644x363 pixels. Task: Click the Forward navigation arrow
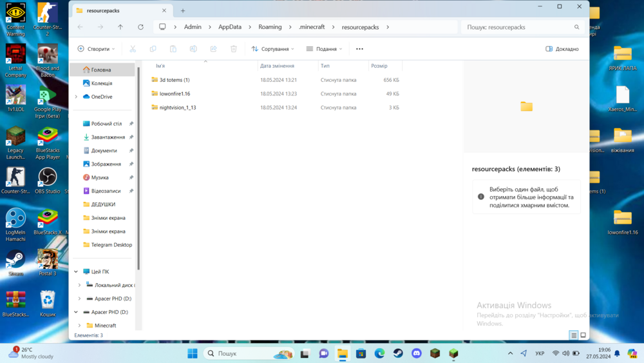tap(100, 27)
